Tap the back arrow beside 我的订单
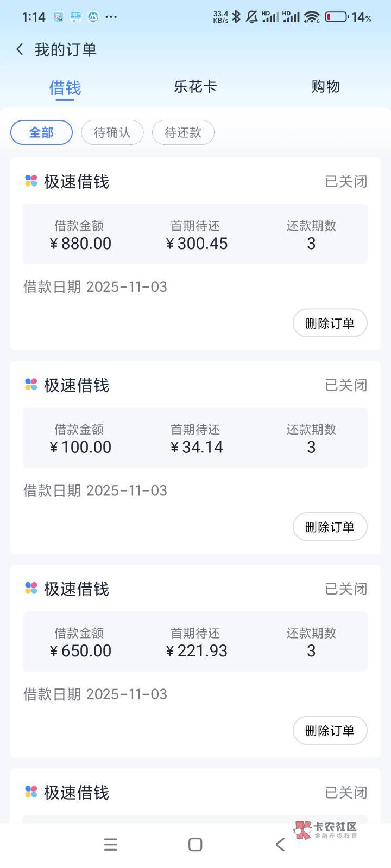391x868 pixels. (x=20, y=50)
